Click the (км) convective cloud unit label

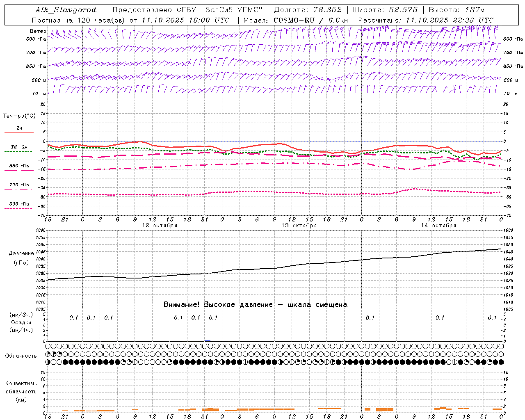pyautogui.click(x=21, y=399)
